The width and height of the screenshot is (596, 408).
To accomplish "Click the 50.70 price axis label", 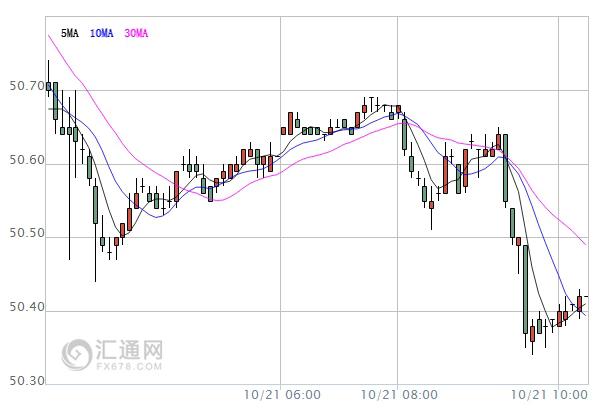I will pyautogui.click(x=27, y=86).
